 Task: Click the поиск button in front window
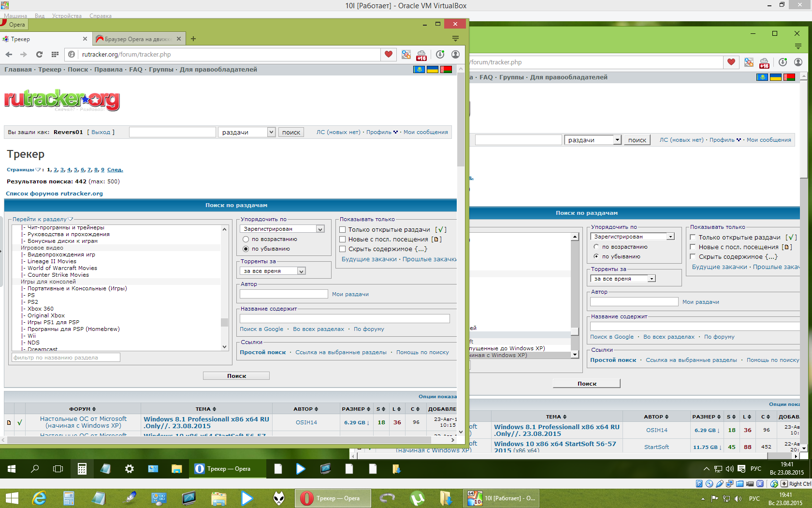(291, 132)
